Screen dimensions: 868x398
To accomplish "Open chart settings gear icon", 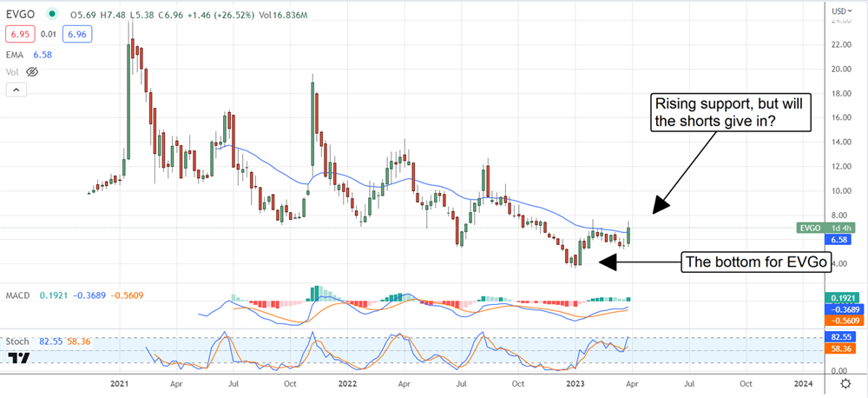I will [x=845, y=384].
